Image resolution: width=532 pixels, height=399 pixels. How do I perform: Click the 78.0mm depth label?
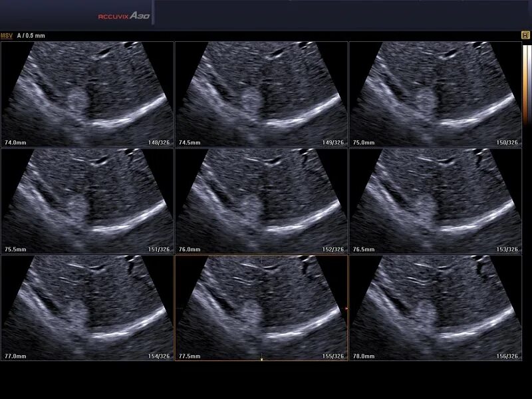point(364,356)
